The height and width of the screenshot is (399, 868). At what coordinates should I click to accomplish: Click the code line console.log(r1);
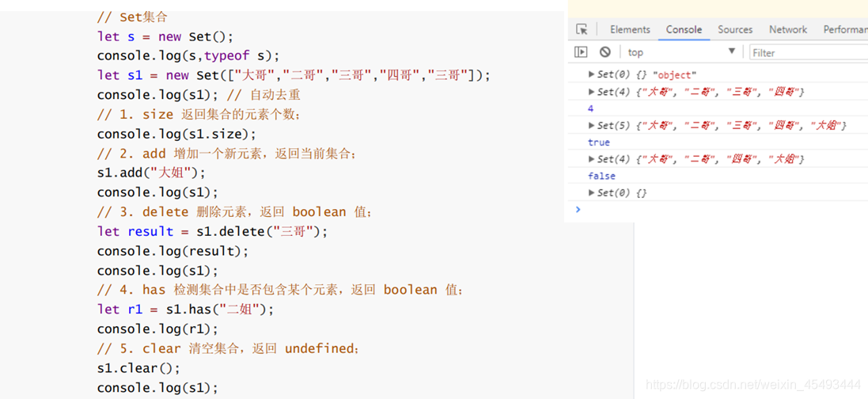(x=157, y=329)
